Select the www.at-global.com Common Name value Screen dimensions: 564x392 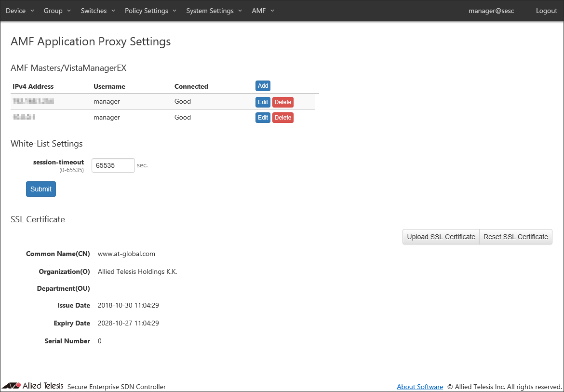click(x=126, y=254)
